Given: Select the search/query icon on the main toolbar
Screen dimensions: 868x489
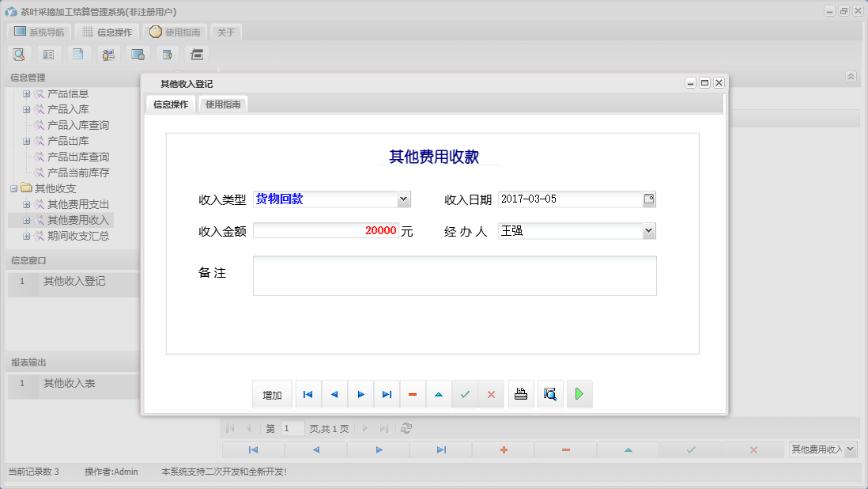Looking at the screenshot, I should (19, 54).
